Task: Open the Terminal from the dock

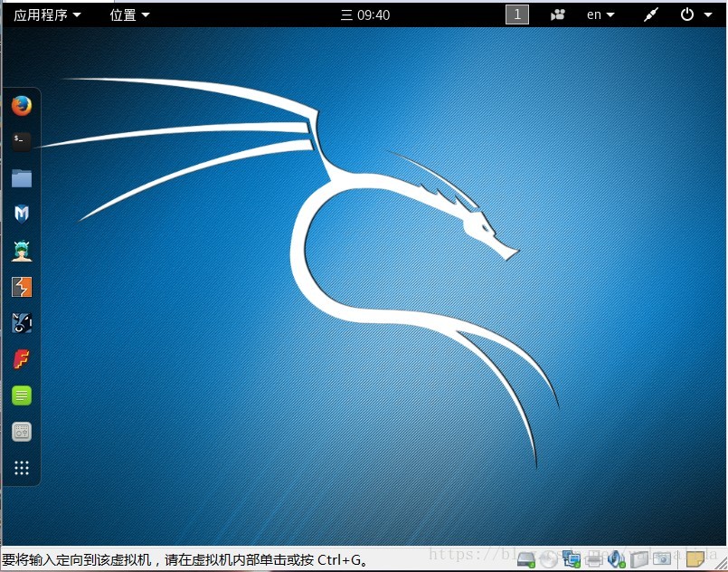Action: 22,141
